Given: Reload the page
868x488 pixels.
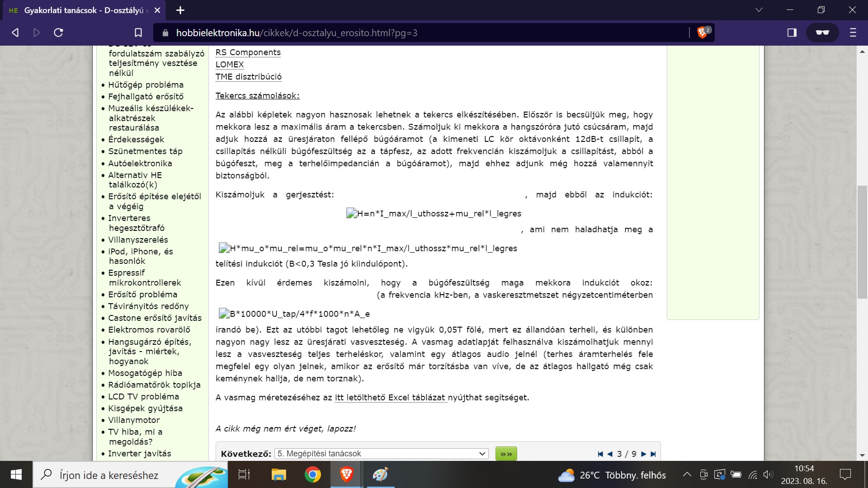Looking at the screenshot, I should click(x=58, y=33).
